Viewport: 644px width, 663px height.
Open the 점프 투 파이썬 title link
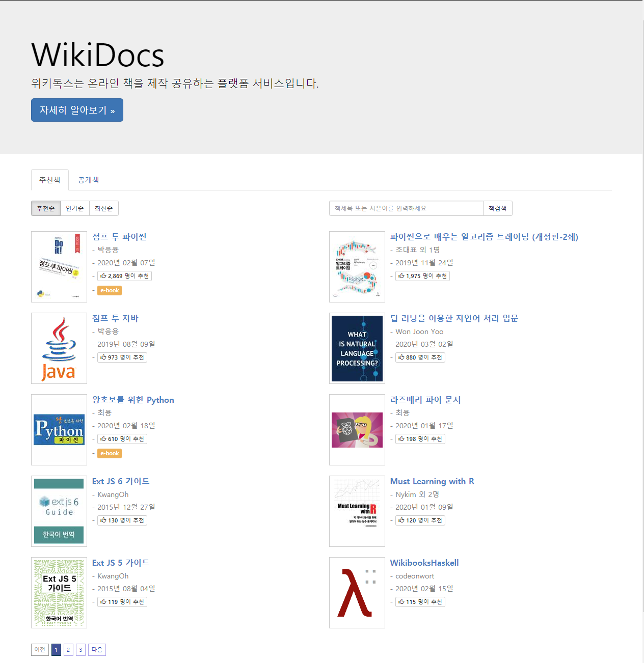point(119,237)
